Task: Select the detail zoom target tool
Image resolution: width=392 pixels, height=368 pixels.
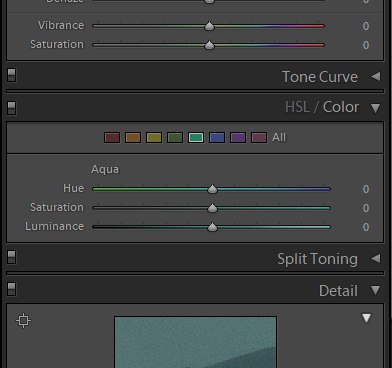Action: [x=23, y=320]
